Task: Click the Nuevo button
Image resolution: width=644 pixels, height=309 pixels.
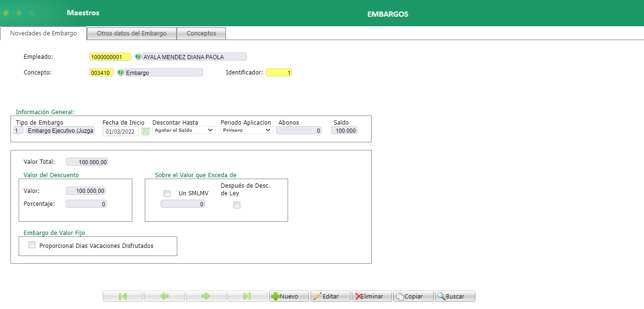Action: 289,296
